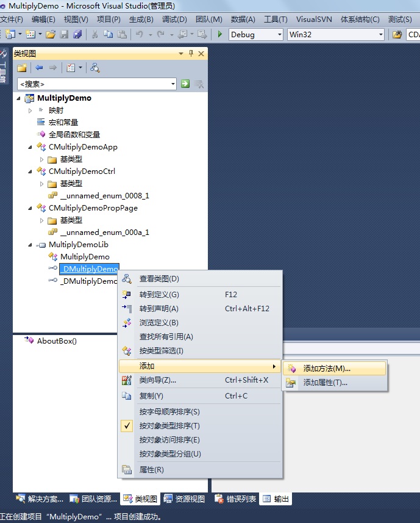Open the Class View search dropdown arrow
The image size is (420, 523).
(173, 84)
